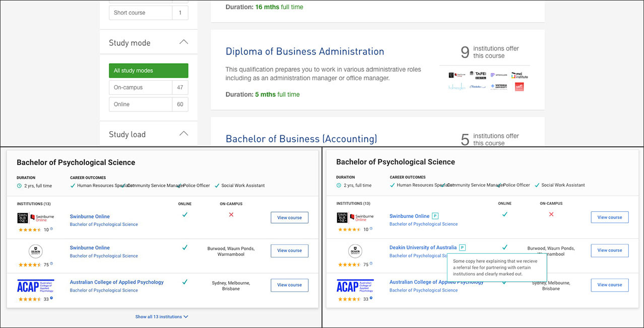Click the Deakin University logo in left panel
Screen dimensions: 644x328
(x=35, y=251)
